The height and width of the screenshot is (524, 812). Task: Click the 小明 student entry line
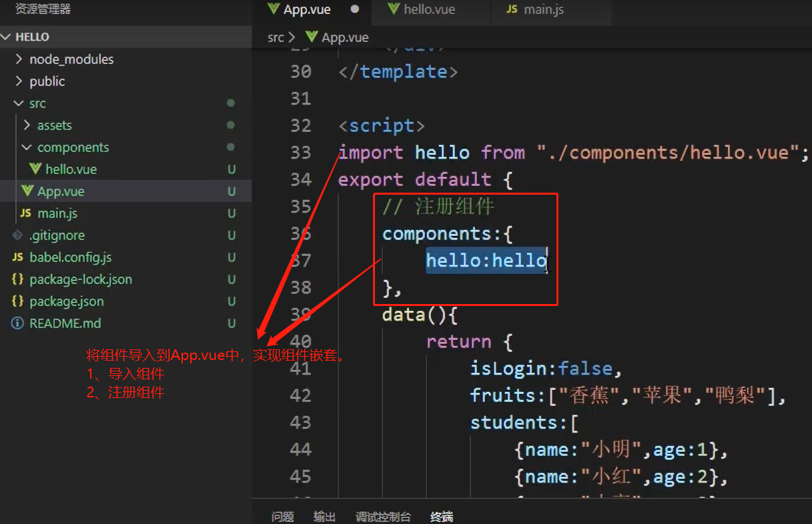(x=621, y=449)
